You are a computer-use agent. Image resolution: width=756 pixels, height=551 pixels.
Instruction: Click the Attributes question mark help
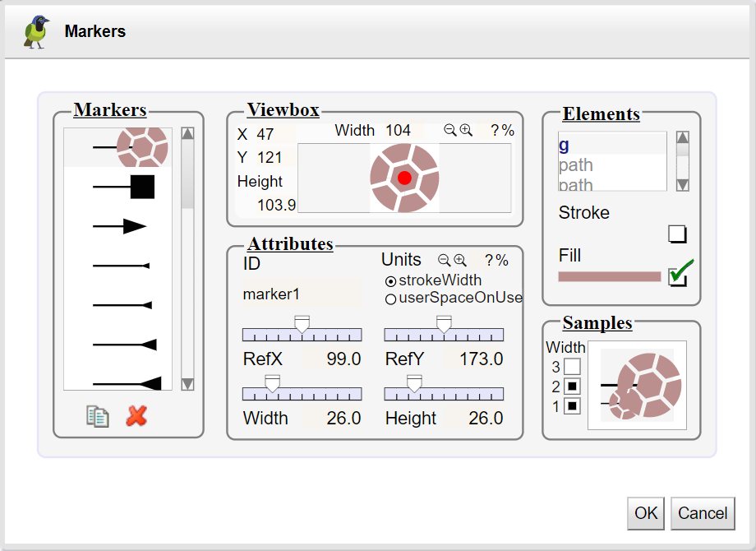click(489, 261)
